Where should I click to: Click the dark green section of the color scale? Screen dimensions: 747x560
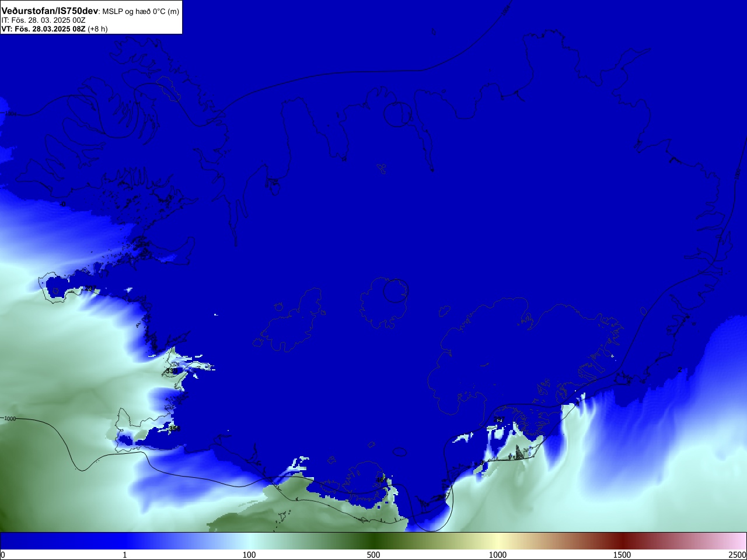(x=373, y=541)
